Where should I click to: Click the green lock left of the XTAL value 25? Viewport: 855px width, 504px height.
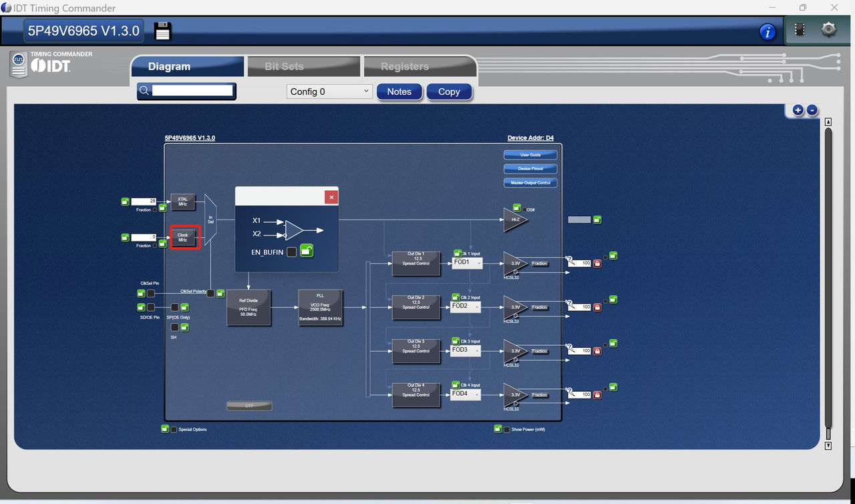click(x=125, y=202)
